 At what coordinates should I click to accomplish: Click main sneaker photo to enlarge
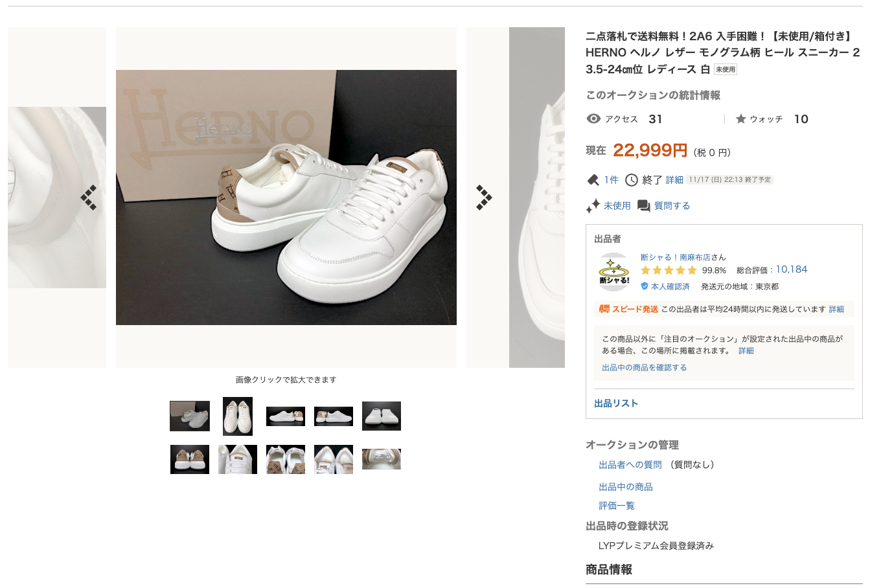[x=286, y=198]
